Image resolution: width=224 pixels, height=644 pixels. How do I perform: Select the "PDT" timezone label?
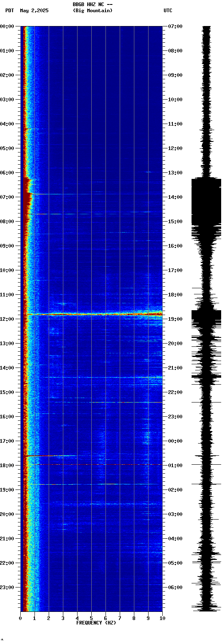tap(10, 11)
